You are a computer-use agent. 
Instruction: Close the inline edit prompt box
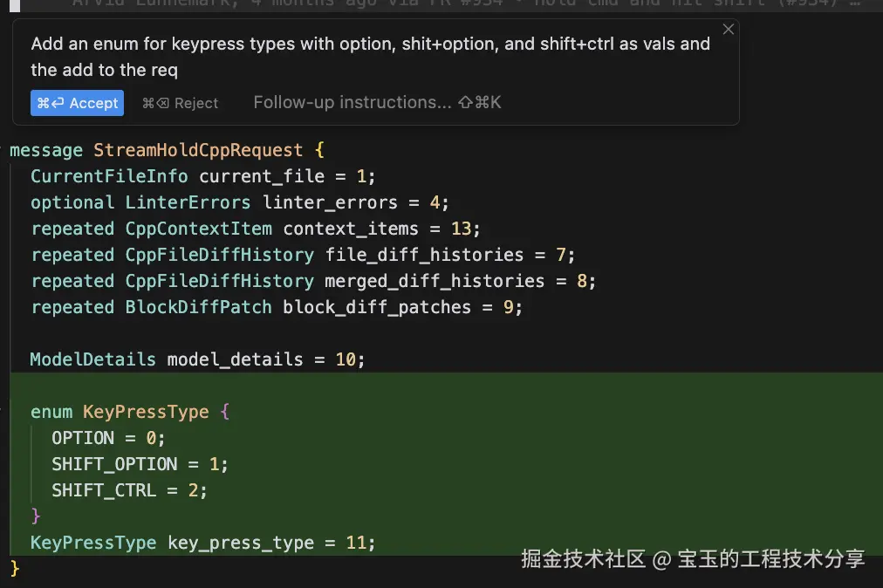tap(729, 29)
